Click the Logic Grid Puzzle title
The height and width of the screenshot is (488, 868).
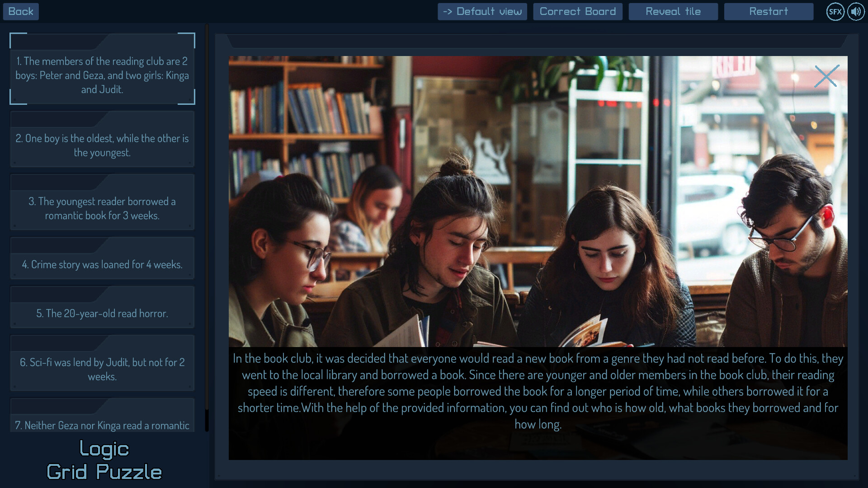click(x=104, y=461)
